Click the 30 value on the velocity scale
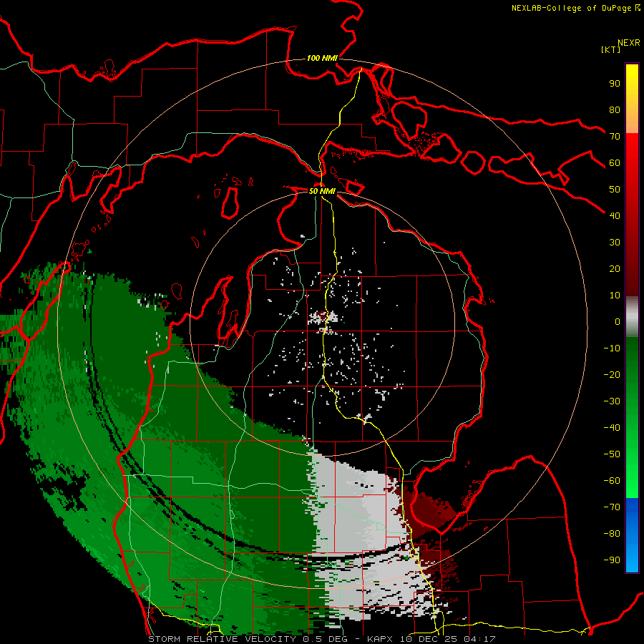Screen dimensions: 644x644 click(615, 243)
